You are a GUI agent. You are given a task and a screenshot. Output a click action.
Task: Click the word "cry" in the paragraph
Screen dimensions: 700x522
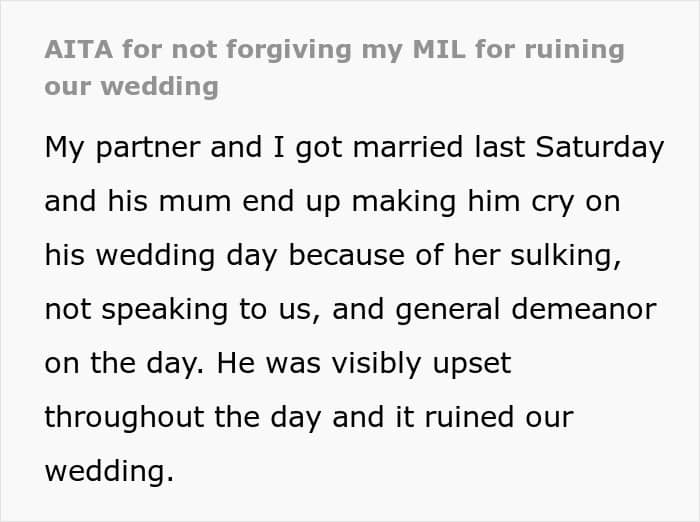click(553, 204)
